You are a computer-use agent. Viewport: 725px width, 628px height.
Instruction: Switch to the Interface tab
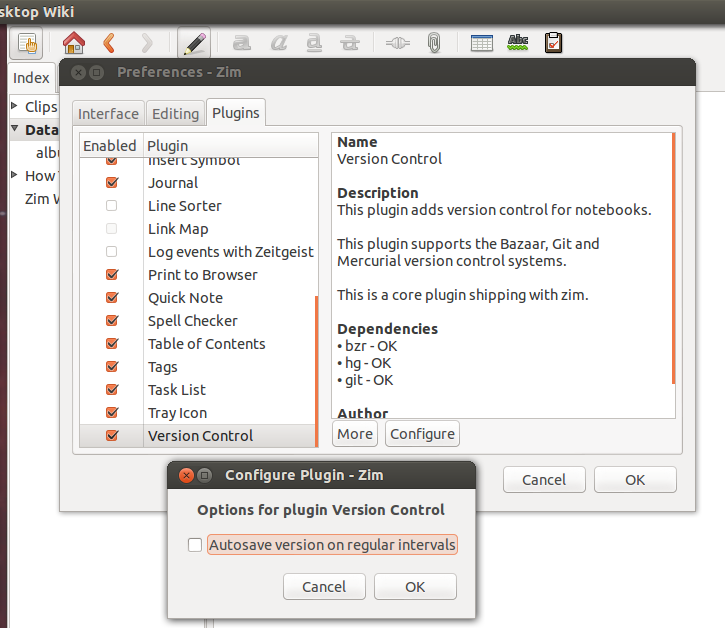[x=108, y=113]
